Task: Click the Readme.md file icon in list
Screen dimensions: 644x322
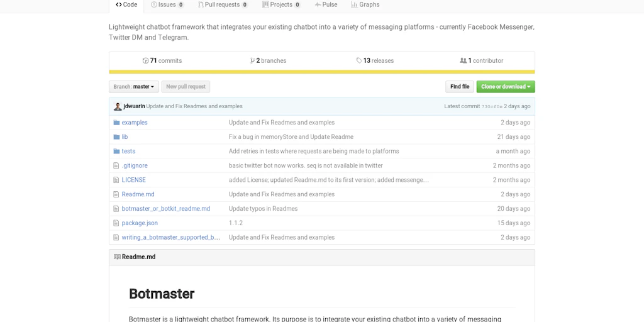Action: 116,194
